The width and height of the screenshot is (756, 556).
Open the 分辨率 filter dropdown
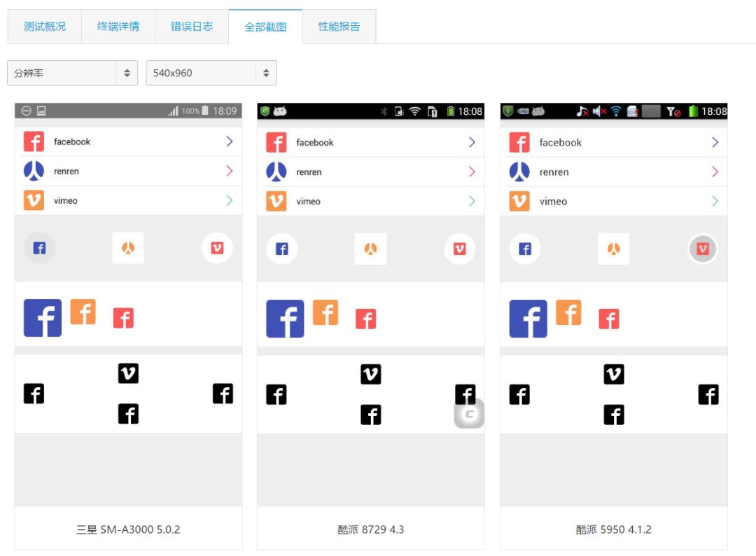point(72,73)
